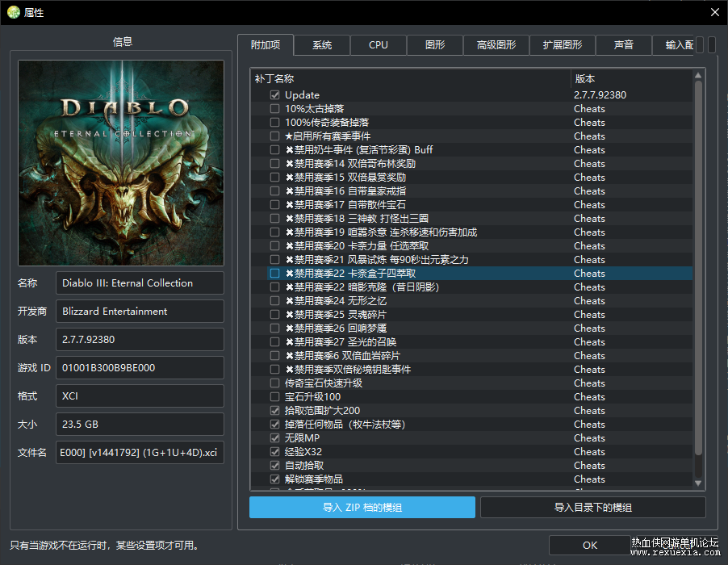Enable 禁用赛季19 咆嚣杀意 cheat
This screenshot has height=565, width=728.
coord(275,232)
